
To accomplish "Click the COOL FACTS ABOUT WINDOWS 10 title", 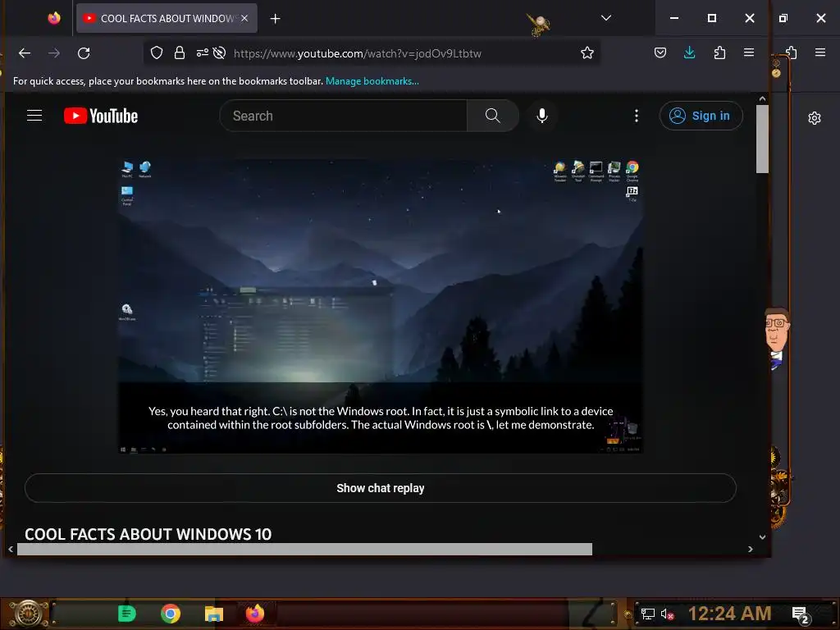I will (x=148, y=534).
